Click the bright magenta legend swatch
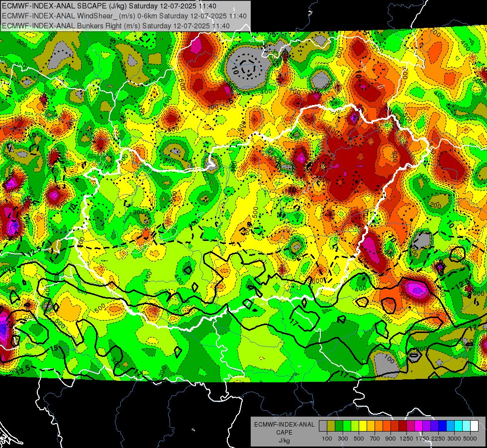 (x=419, y=426)
